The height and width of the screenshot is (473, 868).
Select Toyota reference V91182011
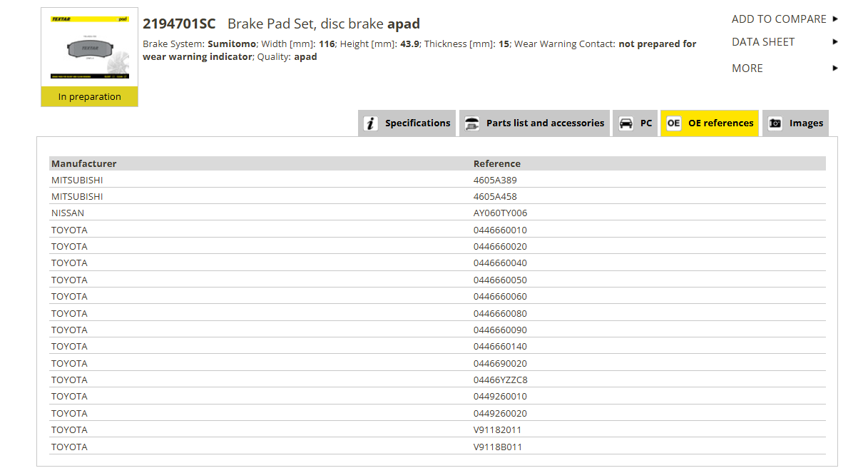[497, 429]
